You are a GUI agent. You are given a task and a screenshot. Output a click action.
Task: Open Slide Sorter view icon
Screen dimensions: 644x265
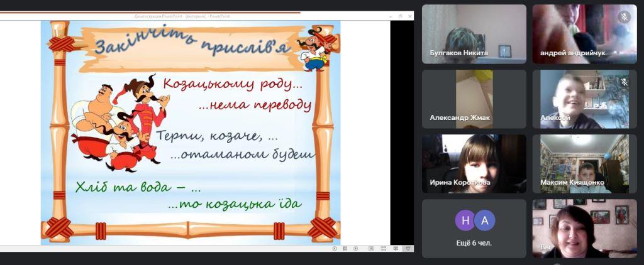(383, 249)
